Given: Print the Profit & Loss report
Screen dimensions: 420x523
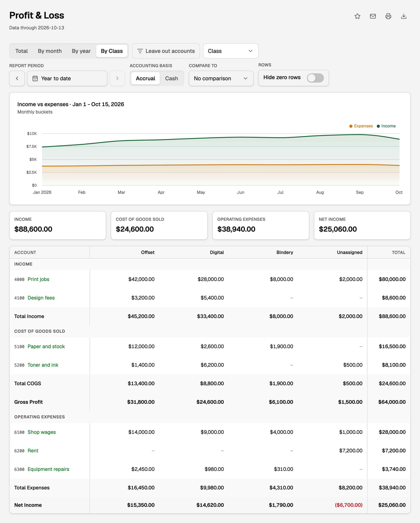Looking at the screenshot, I should click(x=388, y=16).
